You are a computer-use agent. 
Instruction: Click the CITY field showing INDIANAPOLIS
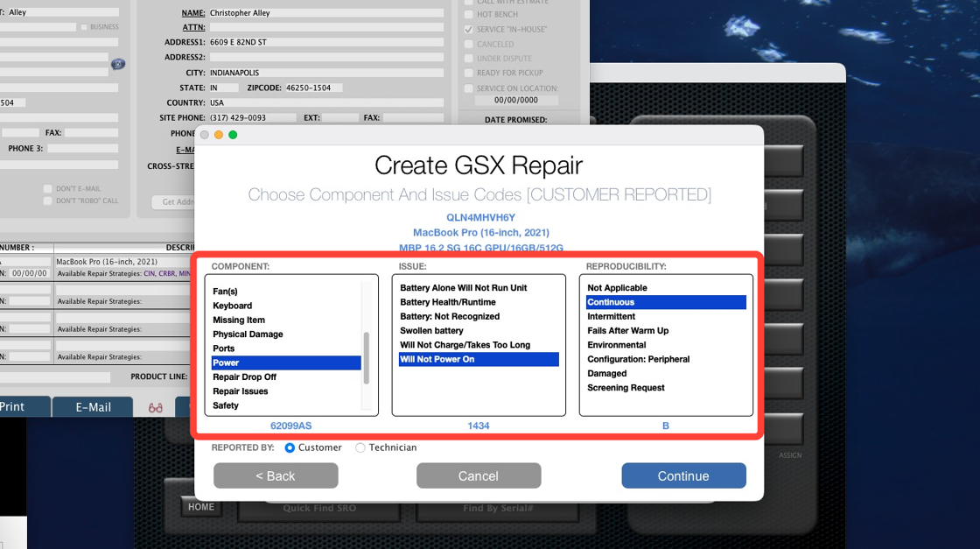325,73
